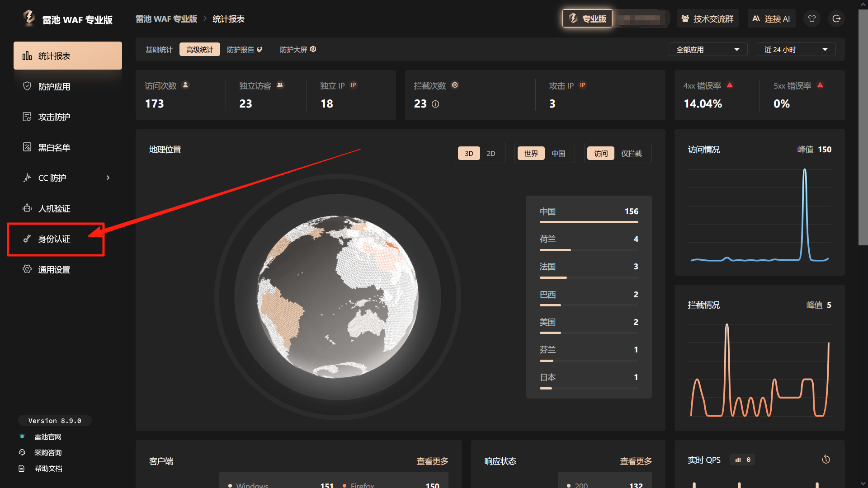The height and width of the screenshot is (488, 868).
Task: Click the 通用设置 gear icon
Action: click(x=27, y=269)
